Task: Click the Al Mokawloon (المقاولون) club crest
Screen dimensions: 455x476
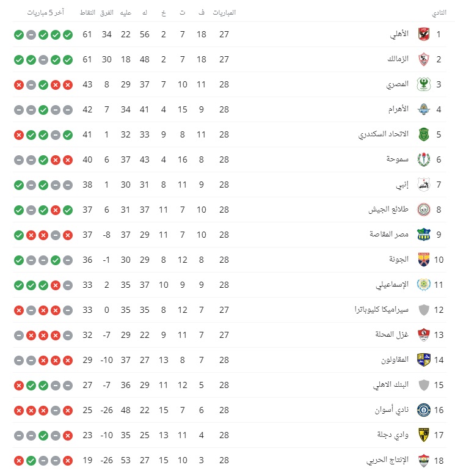Action: click(423, 360)
